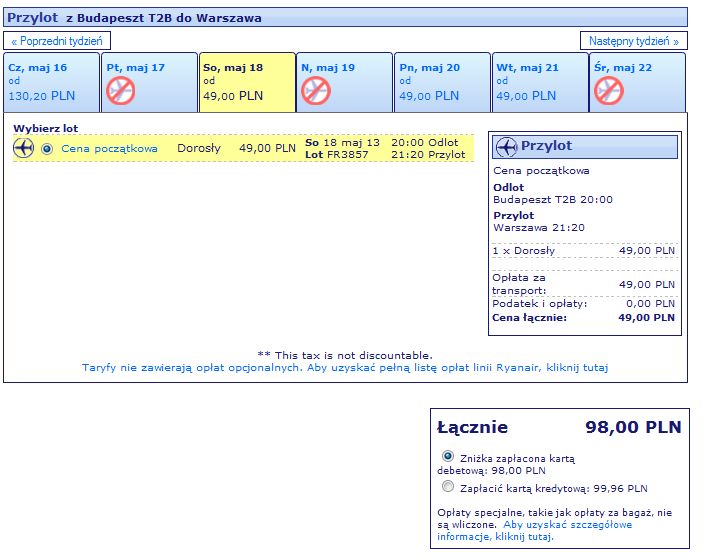This screenshot has height=557, width=703.
Task: Open the Ryanair full fee list link
Action: pos(345,367)
